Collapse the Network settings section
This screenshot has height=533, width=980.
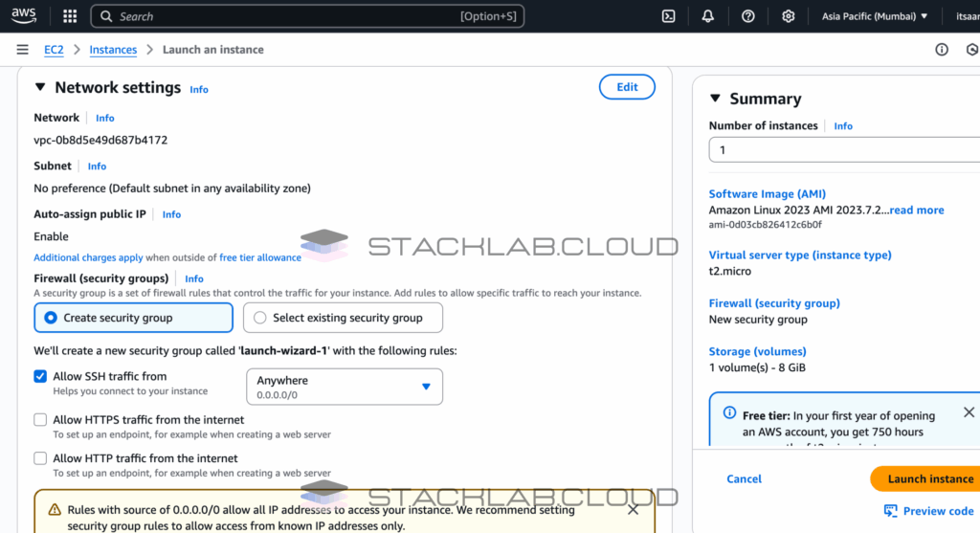pyautogui.click(x=40, y=88)
